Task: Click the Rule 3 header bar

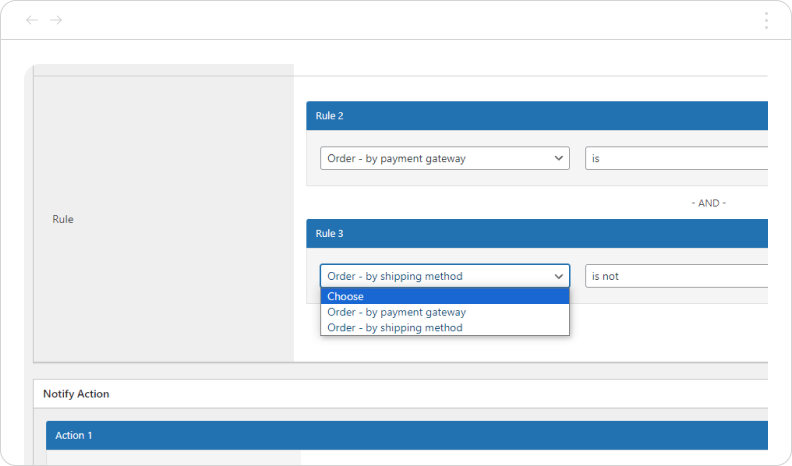Action: point(536,234)
